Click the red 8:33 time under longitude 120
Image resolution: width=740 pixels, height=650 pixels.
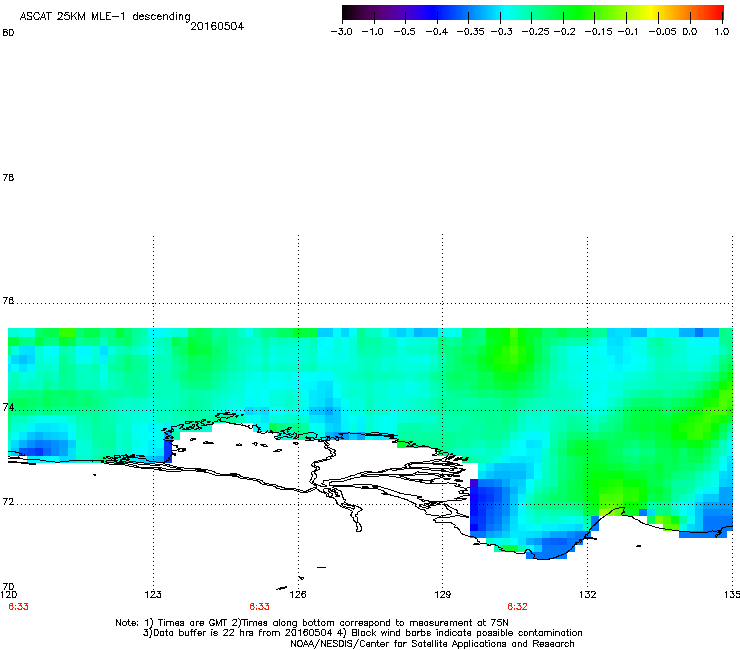18,607
